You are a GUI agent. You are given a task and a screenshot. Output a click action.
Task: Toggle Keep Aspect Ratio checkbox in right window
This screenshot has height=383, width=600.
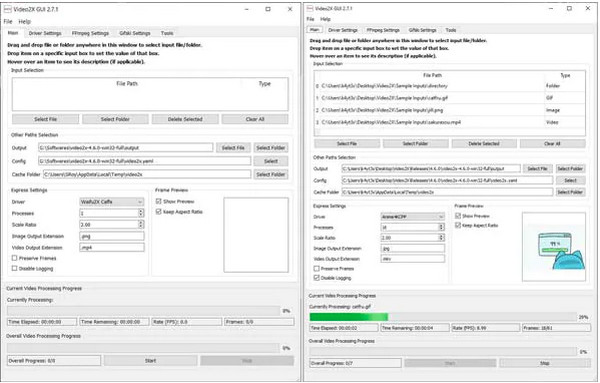coord(458,225)
